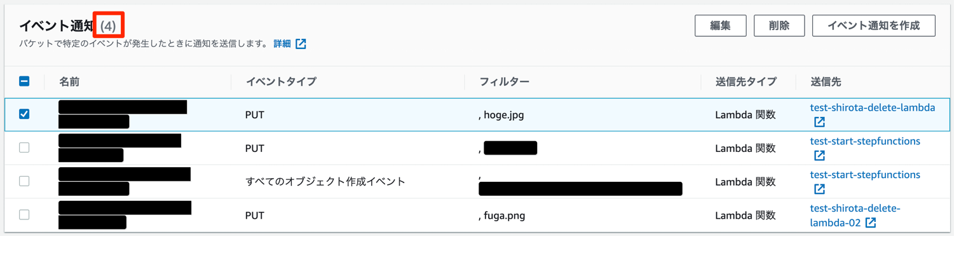Click external link icon beside lambda-02
980x262 pixels.
(x=871, y=223)
